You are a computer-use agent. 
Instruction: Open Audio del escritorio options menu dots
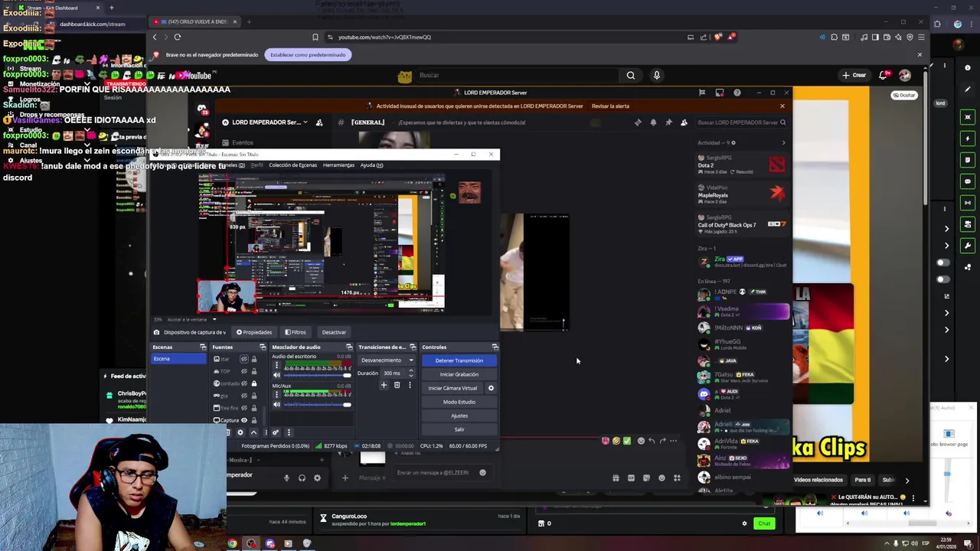coord(276,366)
